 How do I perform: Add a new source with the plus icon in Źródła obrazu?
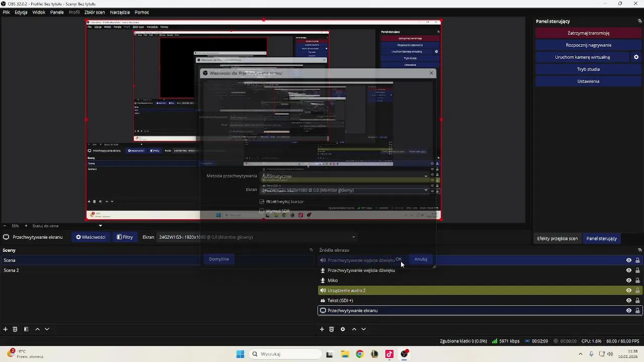coord(322,329)
